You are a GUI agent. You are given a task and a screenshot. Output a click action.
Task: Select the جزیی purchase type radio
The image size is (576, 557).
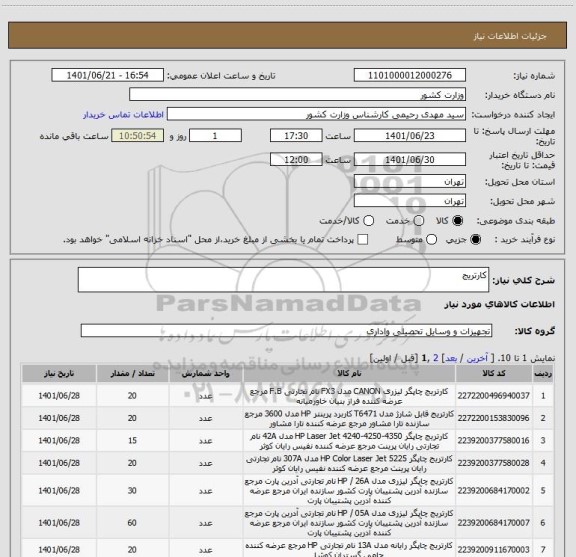click(x=475, y=240)
